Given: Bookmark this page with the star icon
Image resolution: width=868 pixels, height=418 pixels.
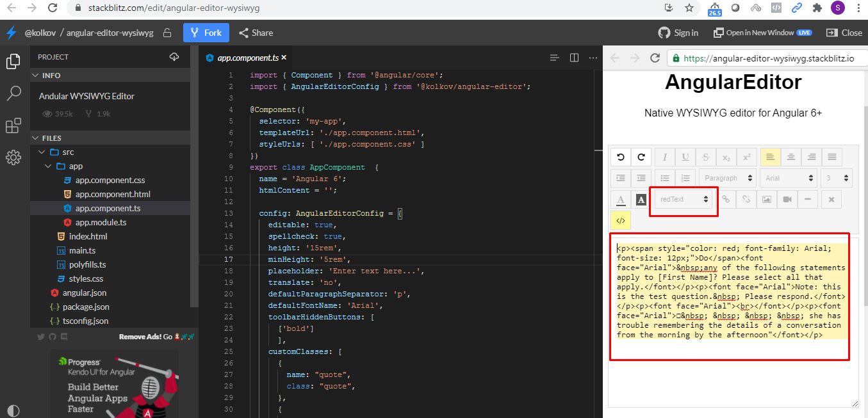Looking at the screenshot, I should [689, 8].
